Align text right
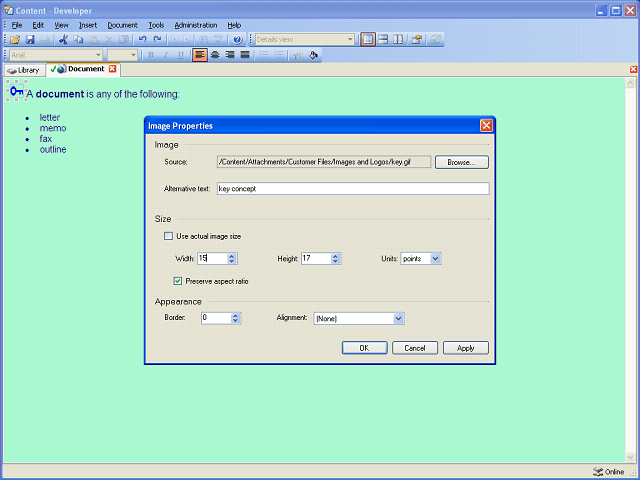 tap(230, 55)
